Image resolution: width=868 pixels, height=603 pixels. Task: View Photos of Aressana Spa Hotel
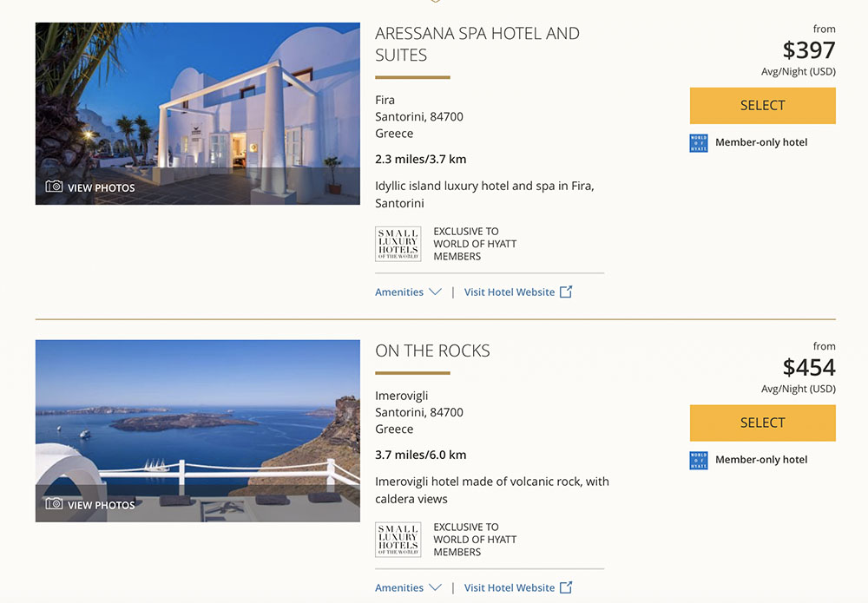90,187
